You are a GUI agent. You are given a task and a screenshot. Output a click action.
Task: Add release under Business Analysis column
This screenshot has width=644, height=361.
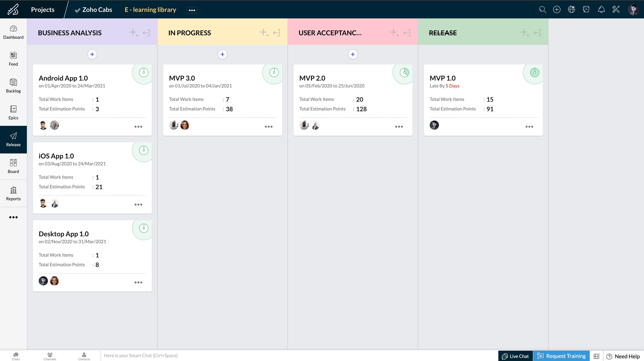point(92,54)
